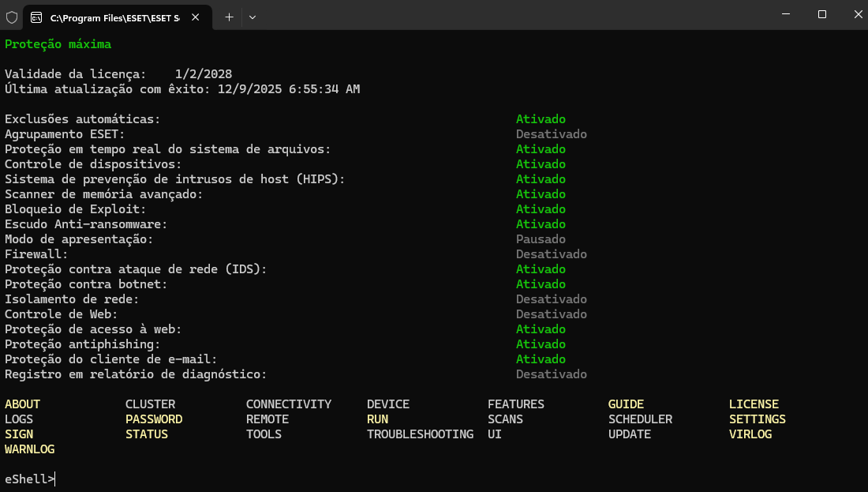Screen dimensions: 868x492
Task: Click the SETTINGS command
Action: click(757, 419)
